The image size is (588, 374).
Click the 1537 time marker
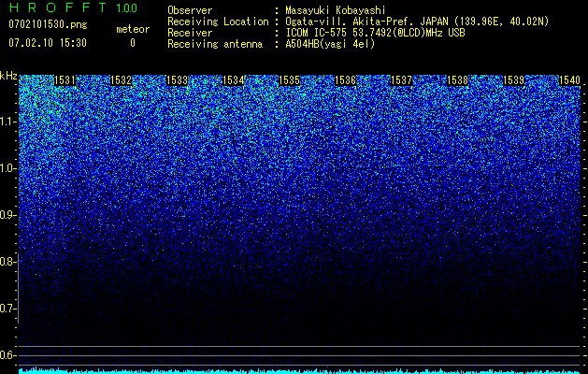pos(401,80)
